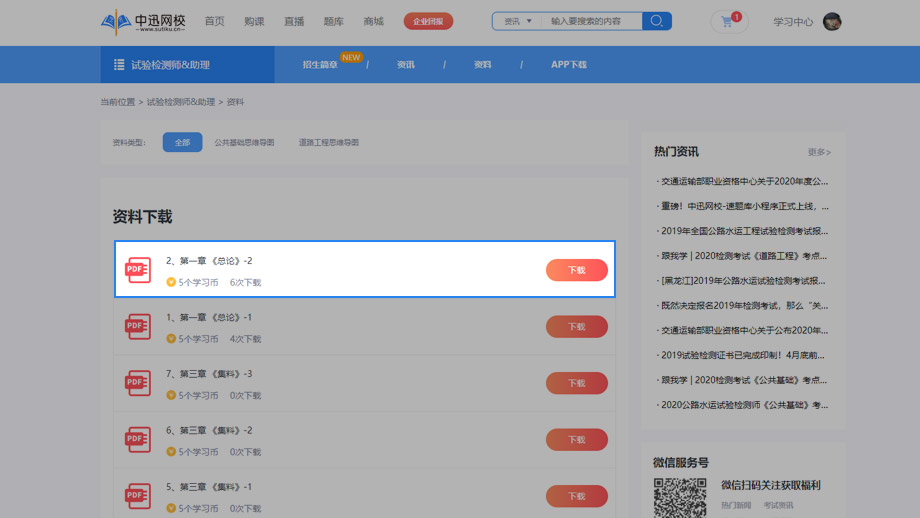Screen dimensions: 920x518
Task: Click PDF icon of 第一章《总论》-1
Action: [x=138, y=327]
